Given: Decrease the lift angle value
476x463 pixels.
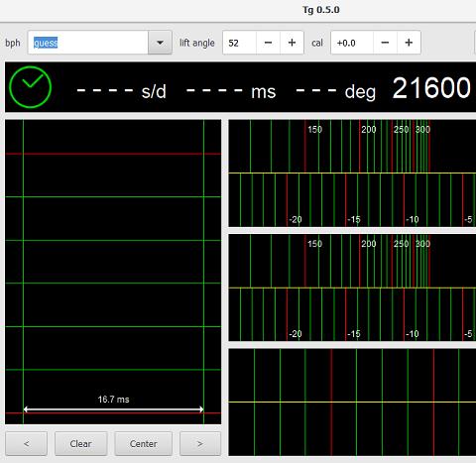Looking at the screenshot, I should click(x=268, y=43).
